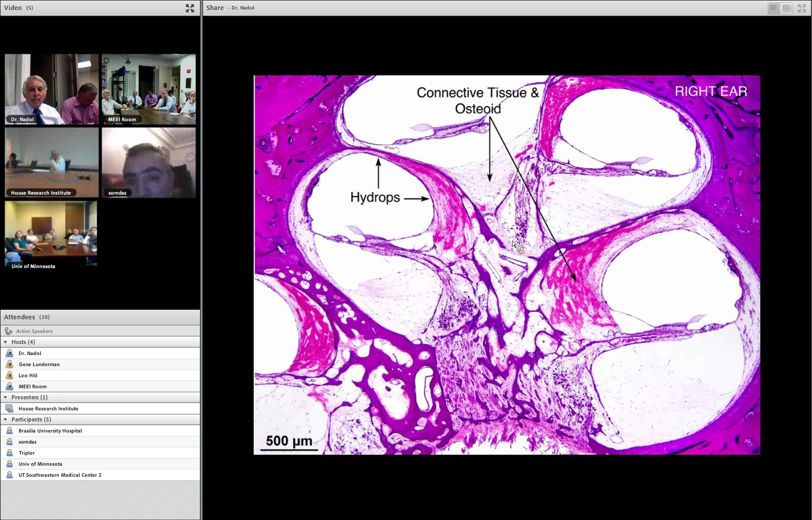Click the Active Speakers phone icon
Viewport: 812px width, 520px height.
pyautogui.click(x=8, y=331)
